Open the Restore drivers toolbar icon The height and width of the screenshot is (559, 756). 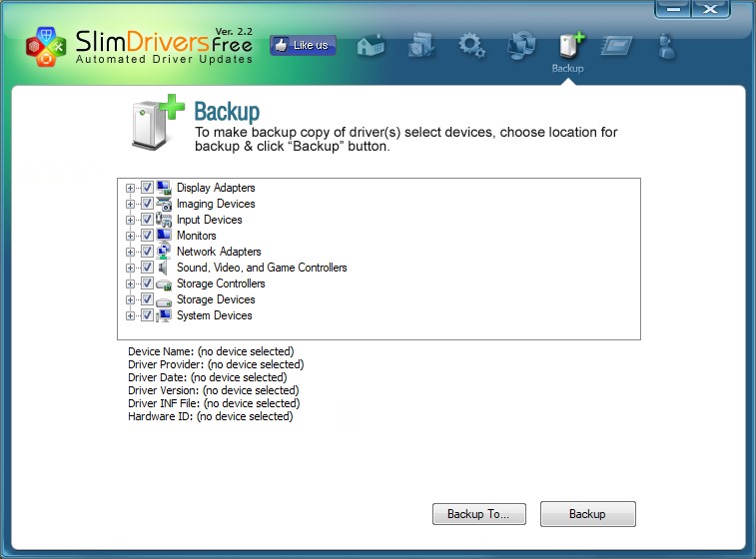click(521, 45)
